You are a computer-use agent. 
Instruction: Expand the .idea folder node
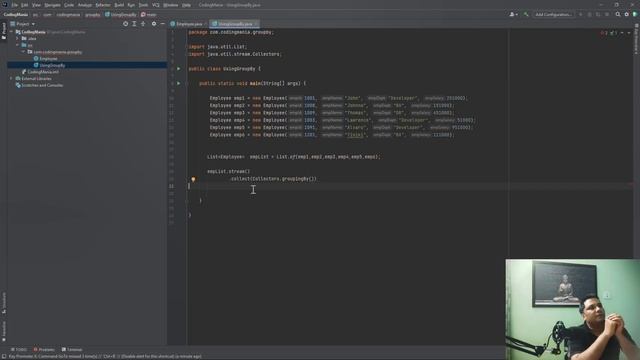pos(18,38)
